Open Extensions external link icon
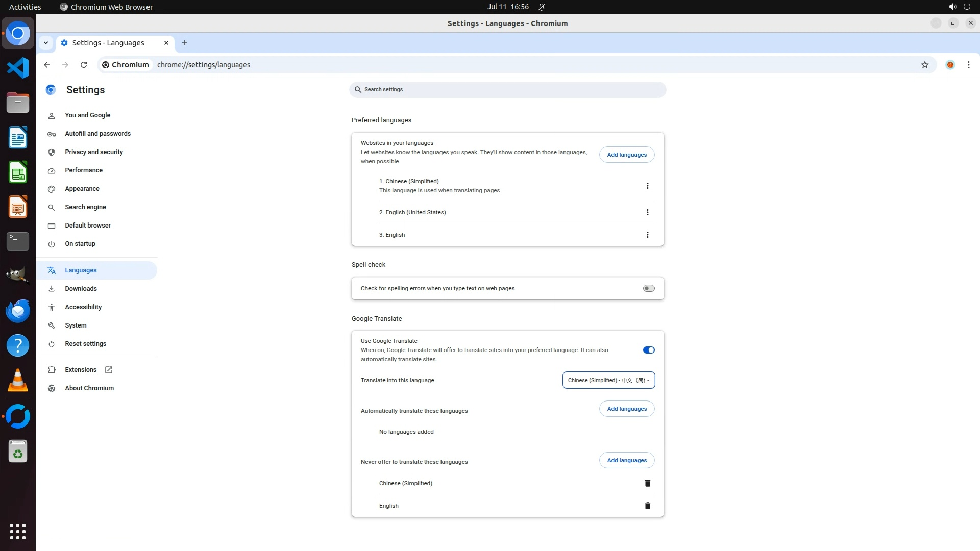This screenshot has width=980, height=551. click(109, 370)
